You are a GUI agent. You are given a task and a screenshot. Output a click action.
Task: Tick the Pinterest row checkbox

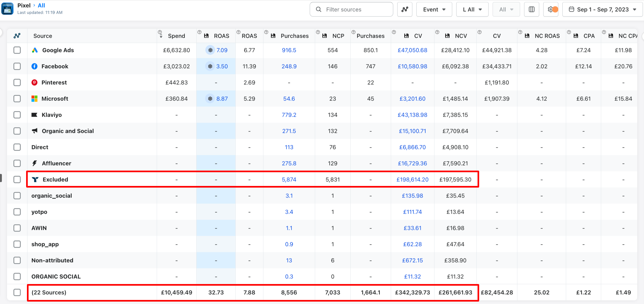(x=17, y=82)
